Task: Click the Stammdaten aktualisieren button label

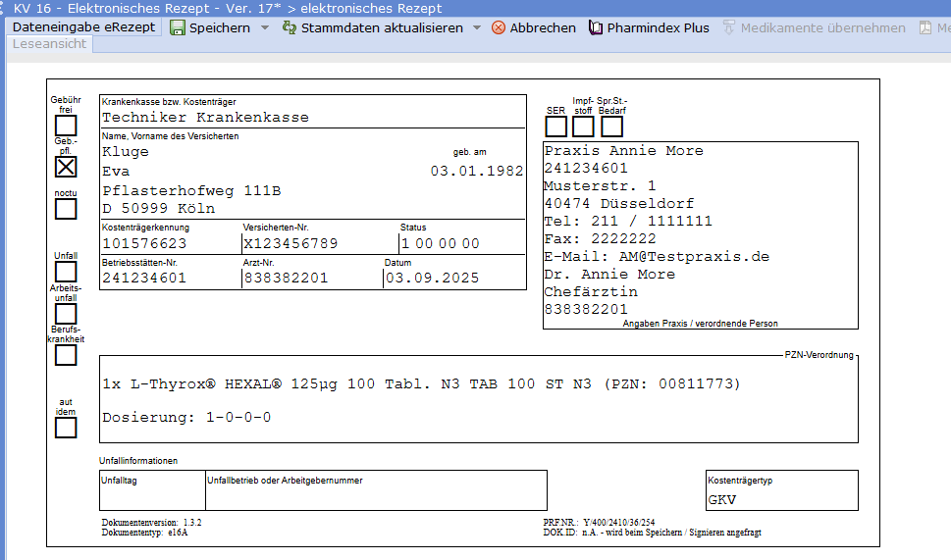Action: (382, 27)
